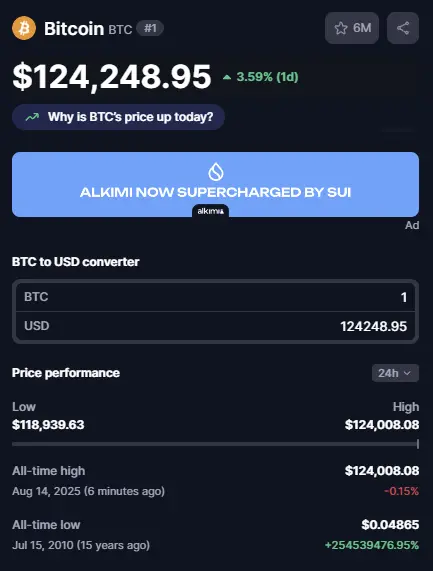Click the 3.59% (1d) change label
The image size is (433, 571).
267,77
